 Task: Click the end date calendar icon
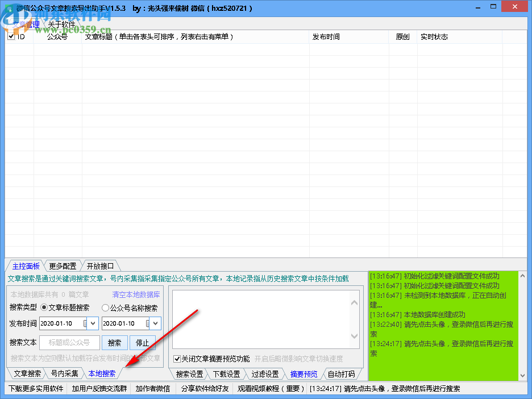coord(148,323)
